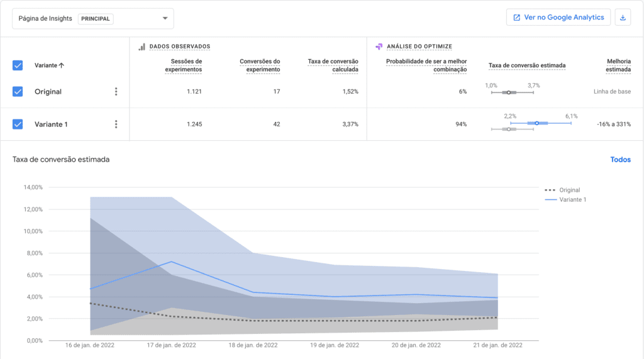Uncheck the Variante 1 checkbox
The height and width of the screenshot is (359, 644).
coord(18,124)
